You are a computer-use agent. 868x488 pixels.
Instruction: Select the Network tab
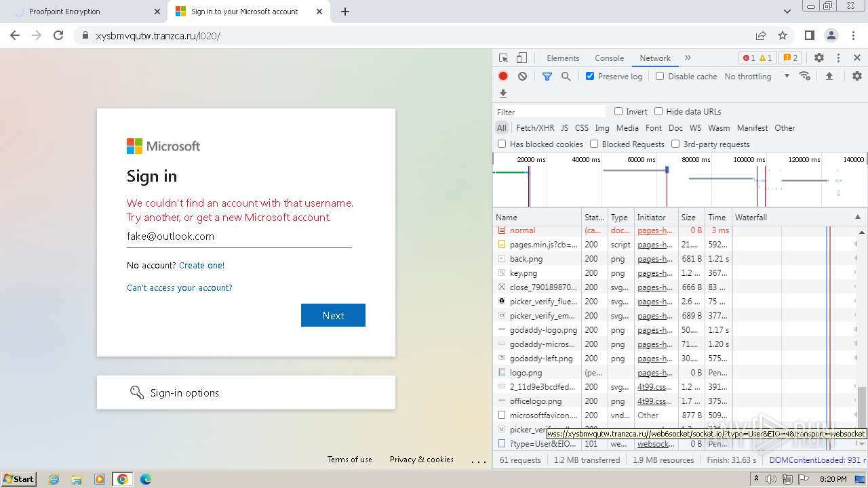tap(655, 58)
